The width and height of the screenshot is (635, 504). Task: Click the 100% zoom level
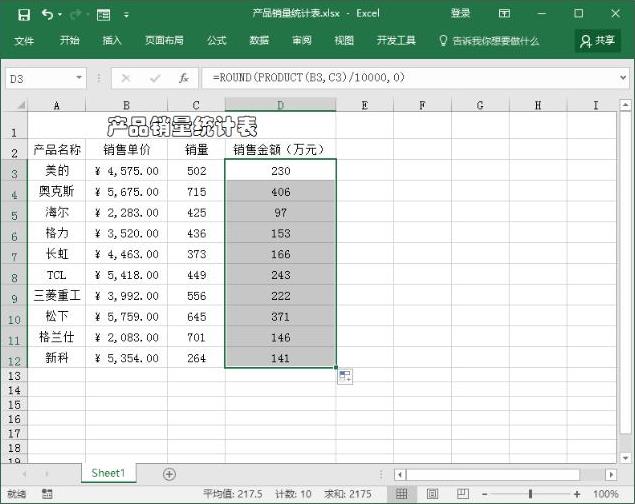click(605, 494)
